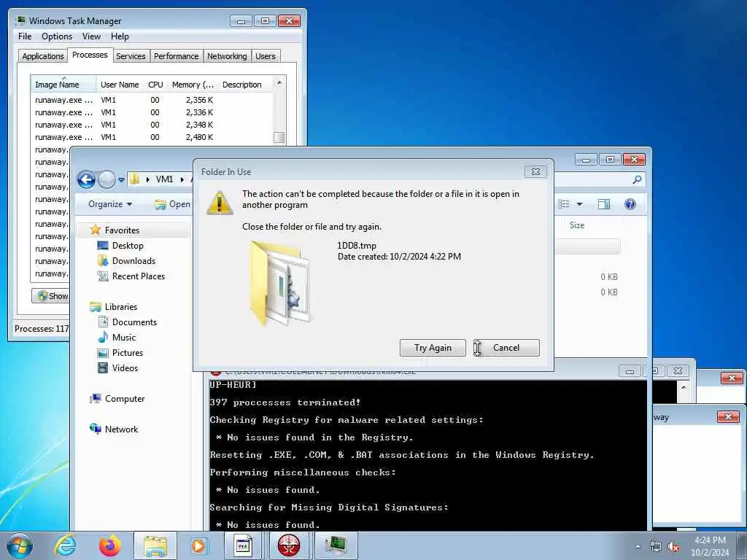747x560 pixels.
Task: Sort processes by CPU column
Action: [155, 85]
